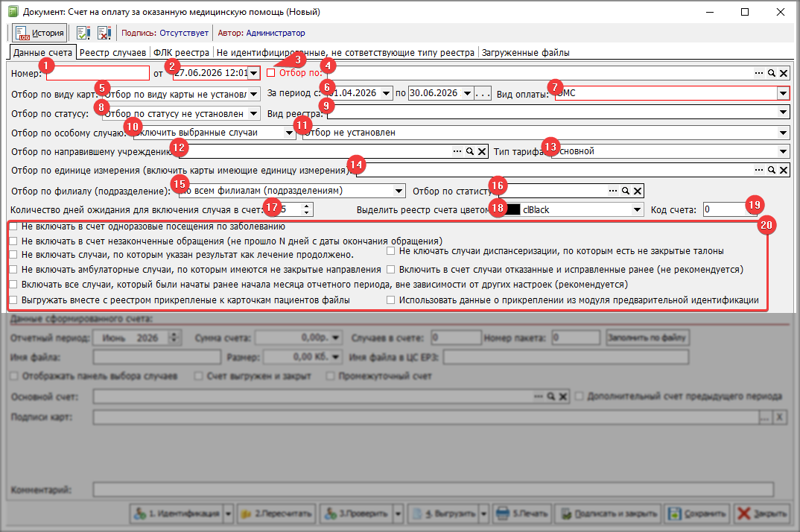Image resolution: width=800 pixels, height=532 pixels.
Task: Click 2.Пересчитать button
Action: (x=276, y=513)
